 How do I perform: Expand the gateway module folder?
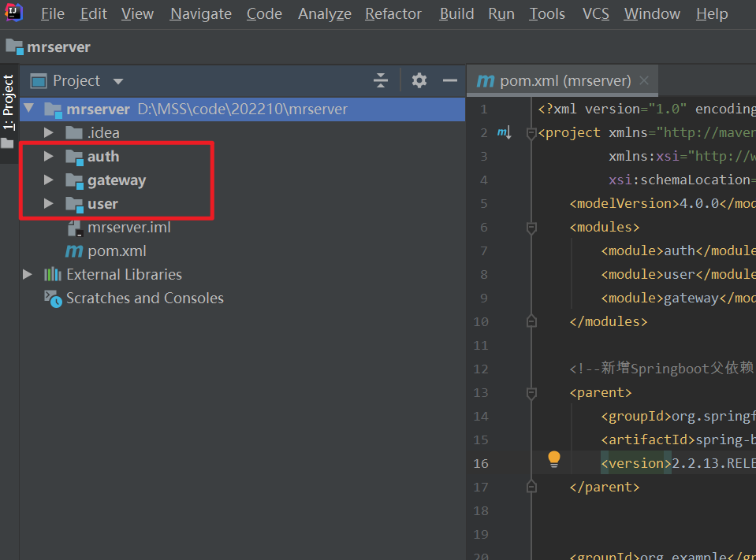pos(49,180)
